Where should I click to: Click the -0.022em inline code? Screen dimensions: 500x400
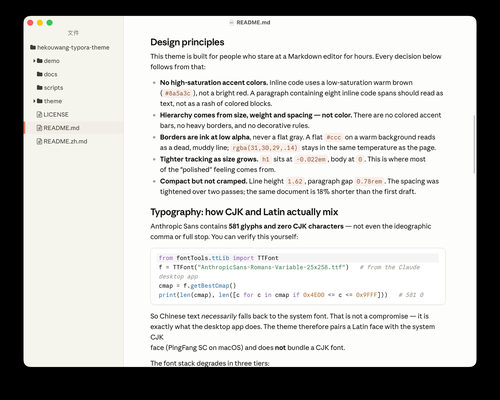click(311, 159)
